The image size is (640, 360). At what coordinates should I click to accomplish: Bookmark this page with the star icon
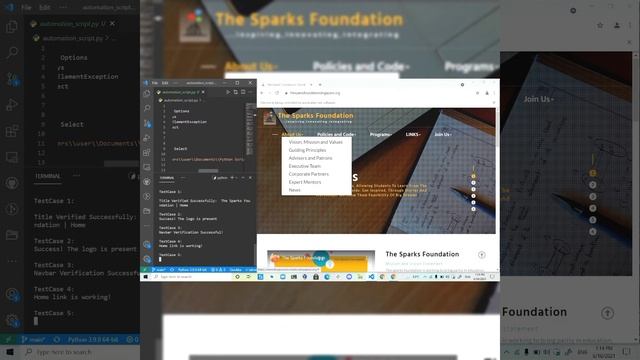[x=477, y=93]
